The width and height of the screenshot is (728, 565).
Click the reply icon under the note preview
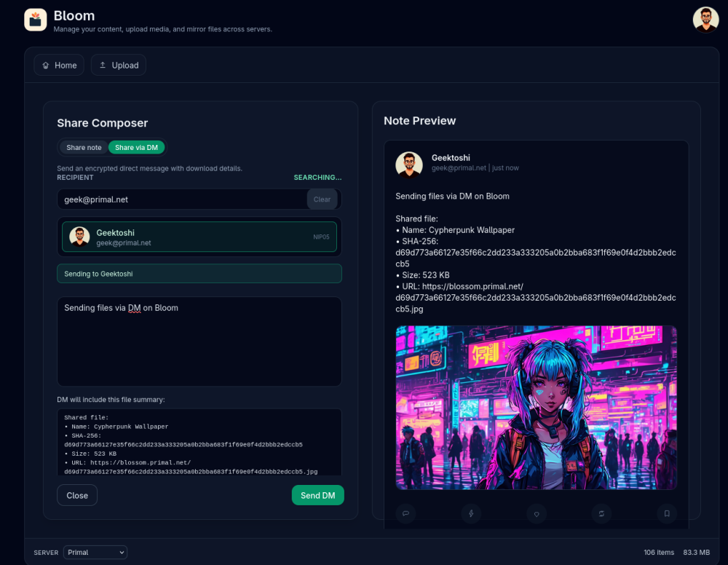405,513
